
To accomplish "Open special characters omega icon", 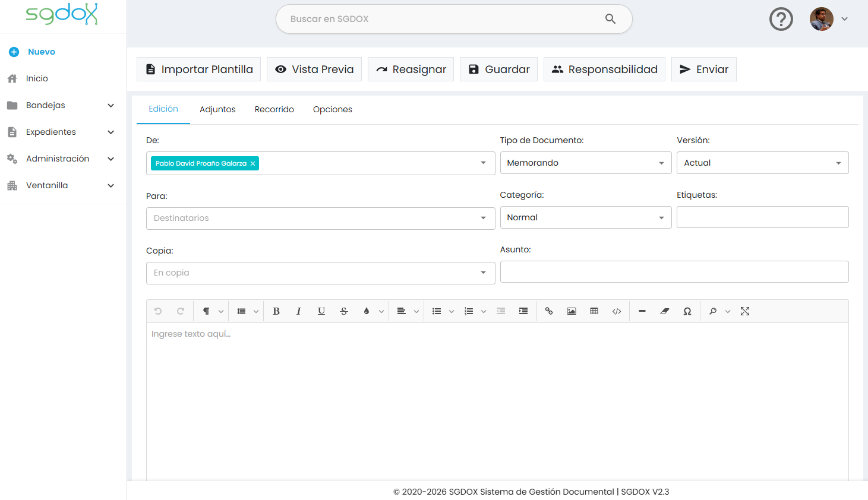I will coord(687,311).
